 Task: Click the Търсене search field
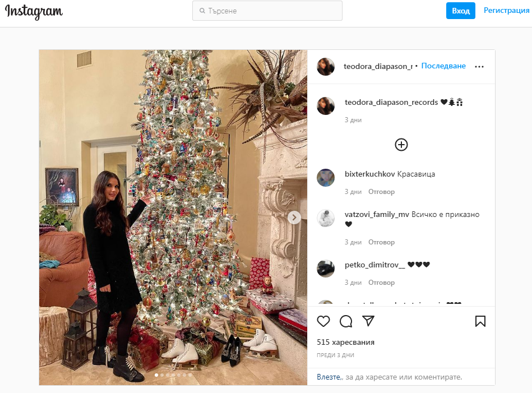click(x=267, y=11)
